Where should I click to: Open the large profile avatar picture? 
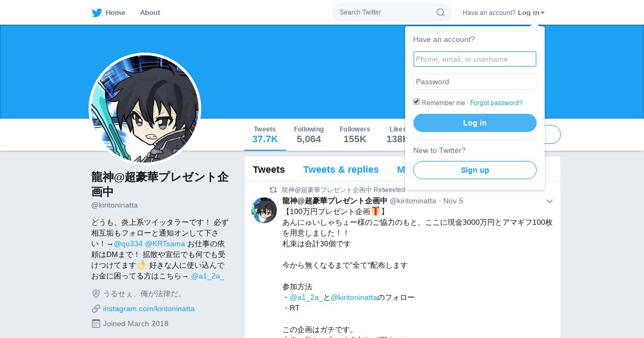pyautogui.click(x=145, y=109)
